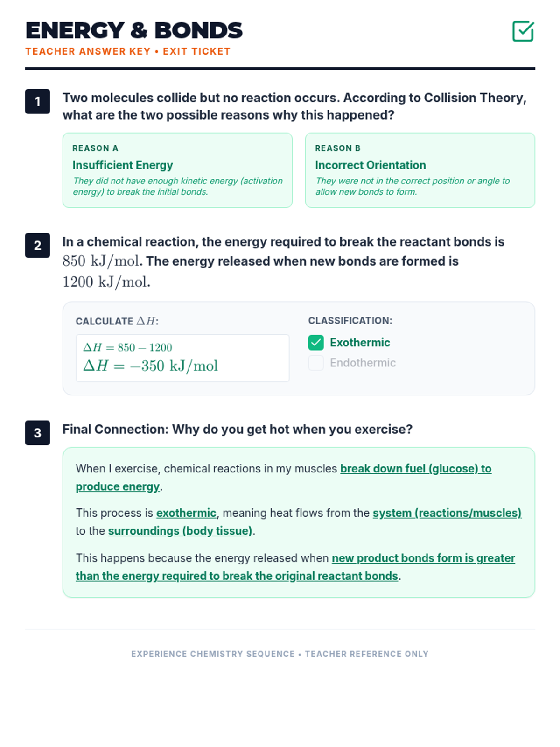Click the green checkmark icon in header

point(523,31)
